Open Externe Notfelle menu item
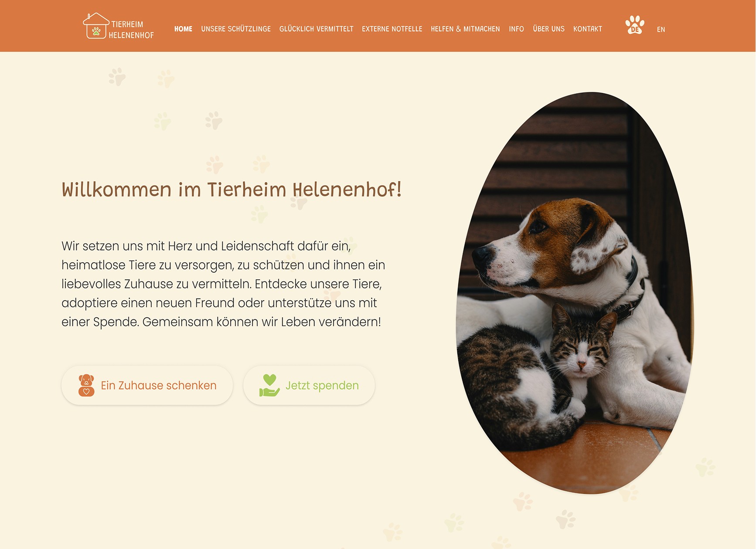The height and width of the screenshot is (549, 756). coord(392,29)
